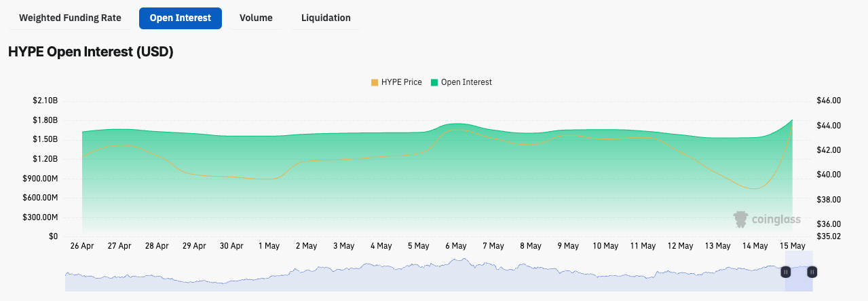Screen dimensions: 868x301
Task: Click the $2.10B axis value
Action: tap(45, 101)
